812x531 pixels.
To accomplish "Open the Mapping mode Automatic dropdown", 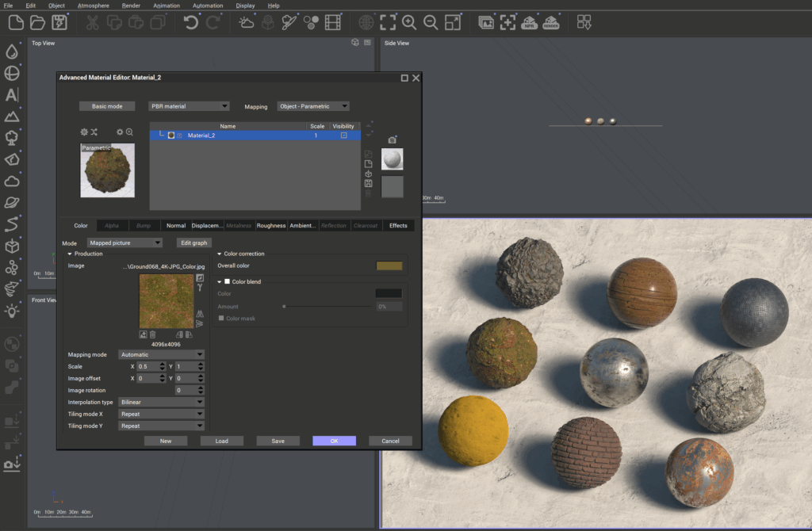I will pos(161,354).
